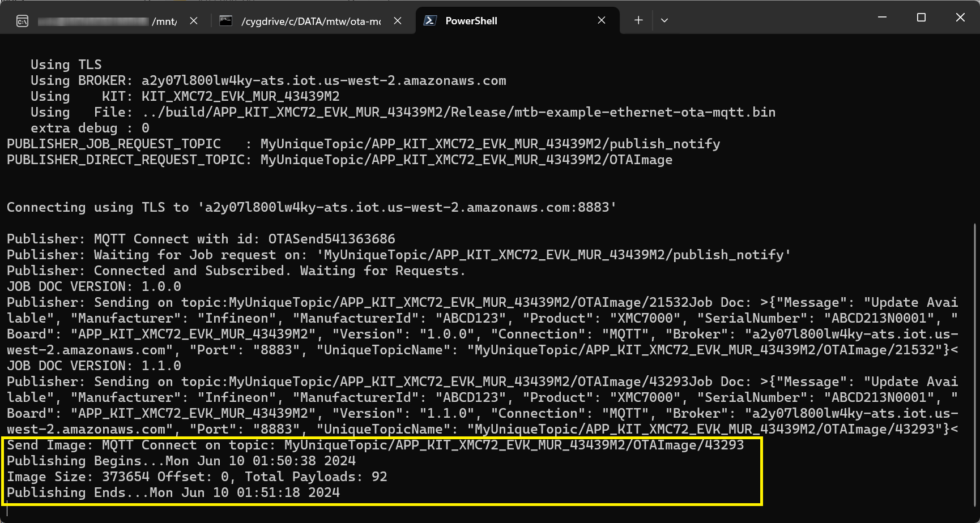Open a new terminal tab
This screenshot has width=980, height=523.
[638, 20]
